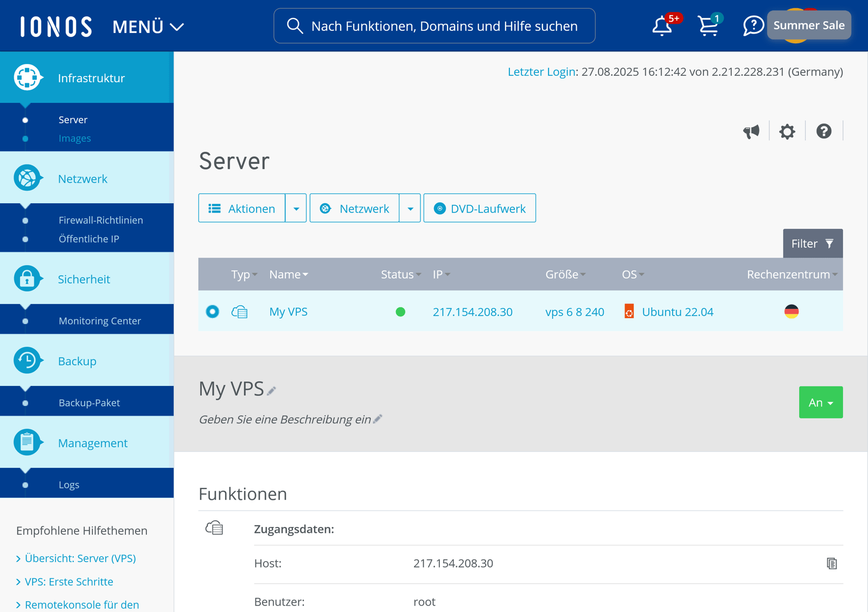Click the Sicherheit lock icon
Screen dimensions: 868x612
coord(28,278)
